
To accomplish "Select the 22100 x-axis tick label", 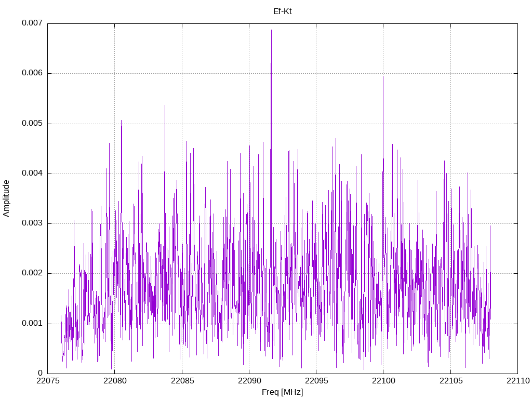I will click(x=383, y=382).
